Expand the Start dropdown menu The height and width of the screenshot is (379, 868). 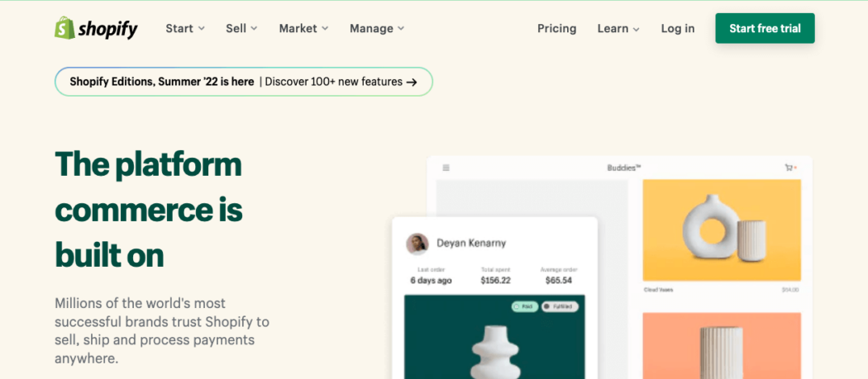[185, 28]
